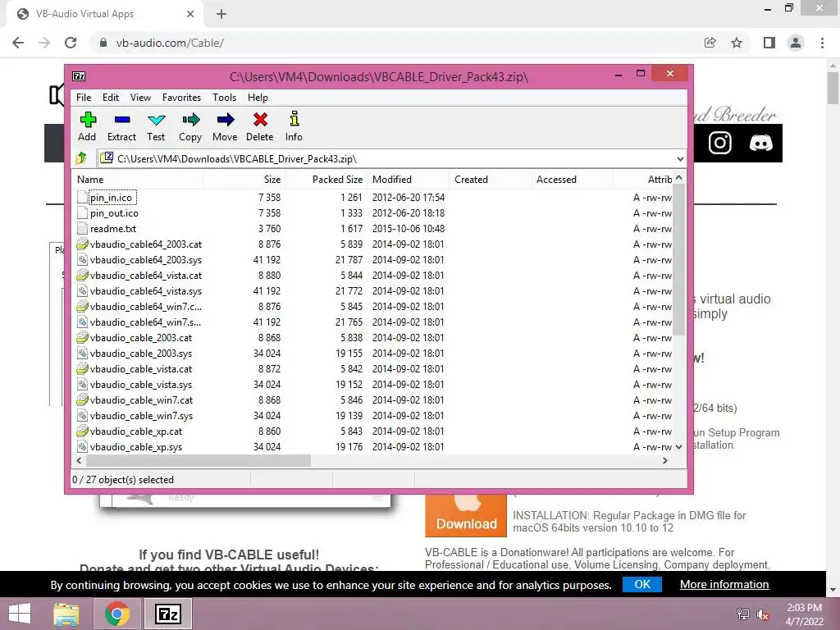Viewport: 840px width, 630px height.
Task: Open Windows Start button
Action: 20,614
